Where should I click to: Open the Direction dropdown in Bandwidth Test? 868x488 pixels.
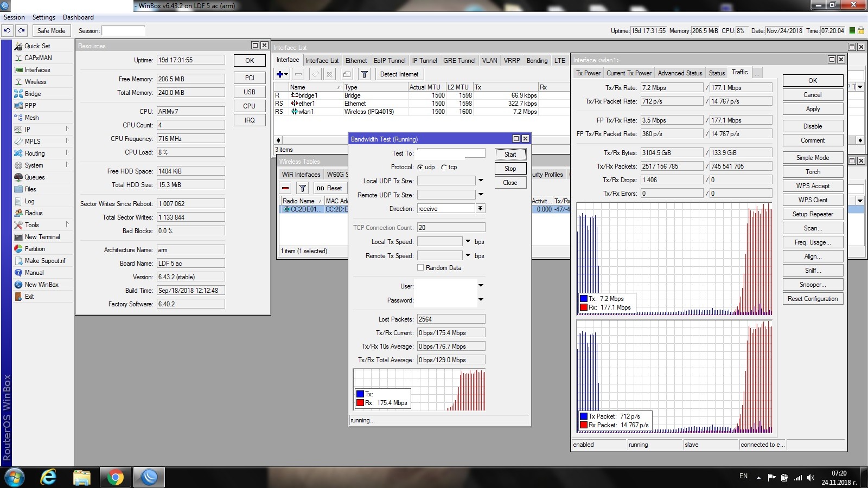tap(481, 209)
